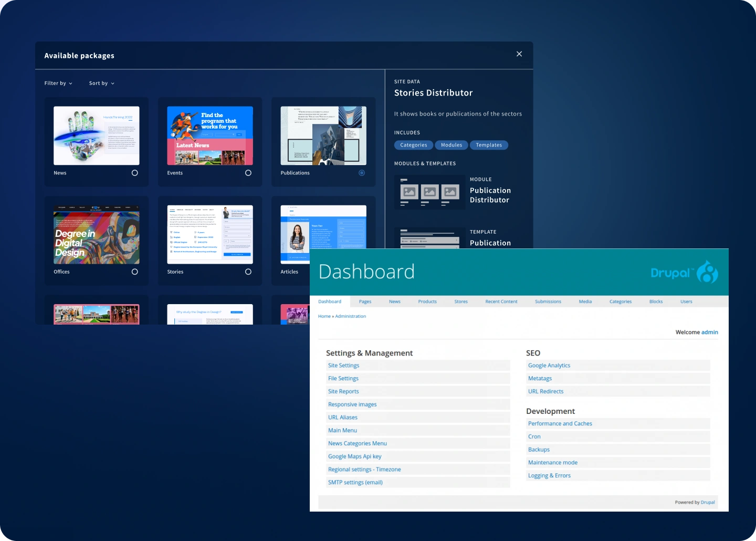Viewport: 756px width, 541px height.
Task: Click the Google Analytics link under SEO
Action: 549,365
